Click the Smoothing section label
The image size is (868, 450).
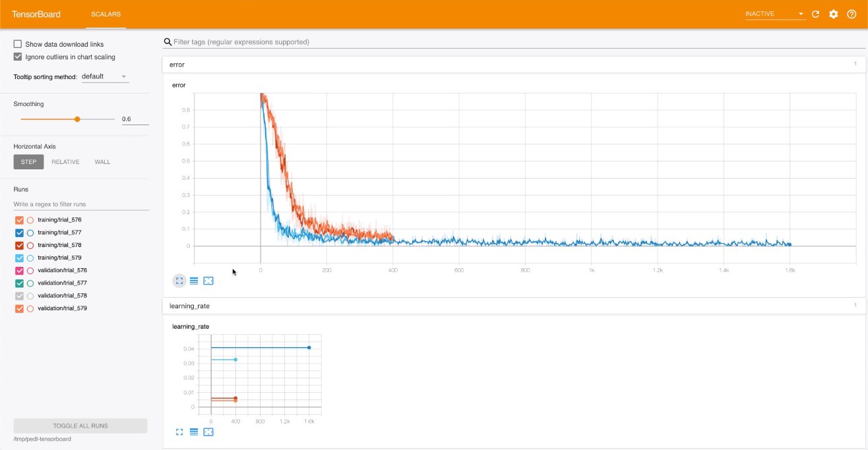[x=29, y=104]
